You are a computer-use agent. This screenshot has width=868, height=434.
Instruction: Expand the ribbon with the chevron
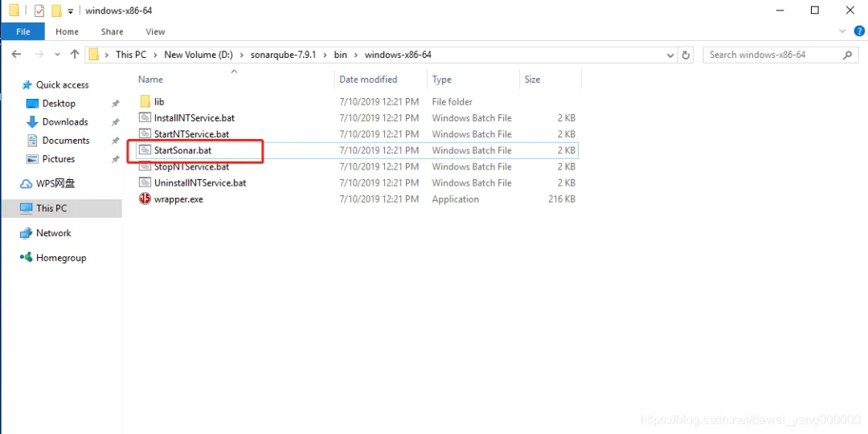[x=843, y=31]
